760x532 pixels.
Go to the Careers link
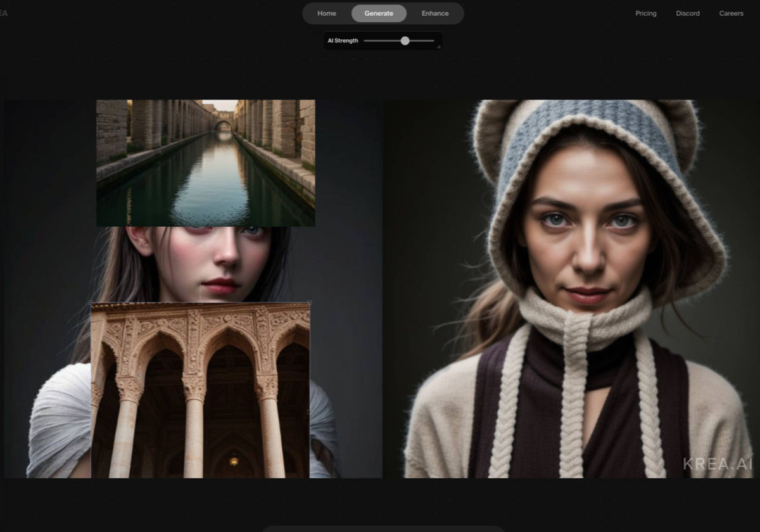tap(731, 13)
